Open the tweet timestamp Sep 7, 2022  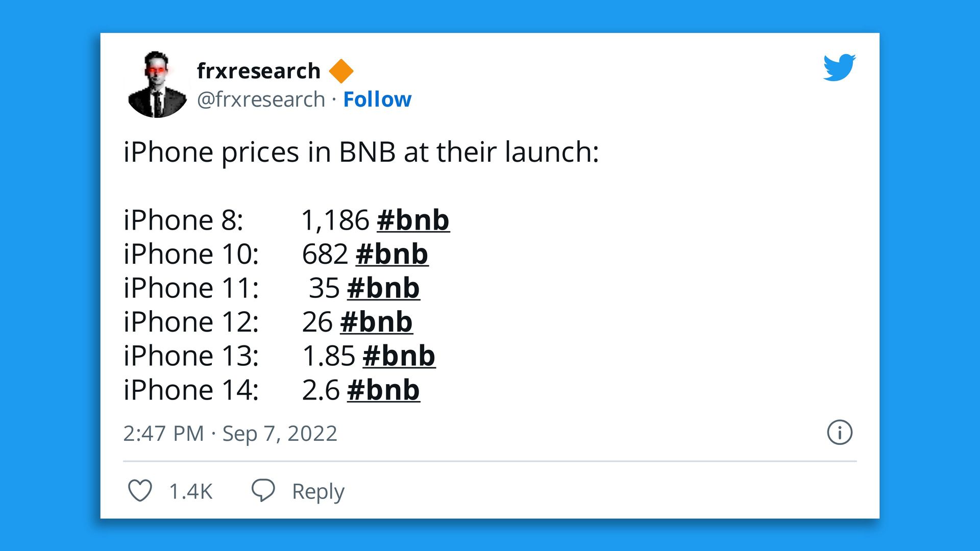(230, 434)
